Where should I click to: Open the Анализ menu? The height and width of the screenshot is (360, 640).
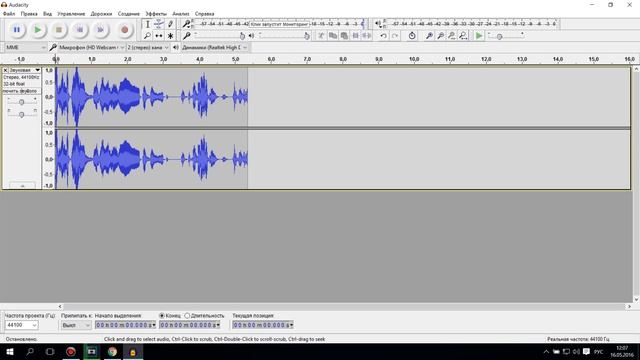coord(180,14)
